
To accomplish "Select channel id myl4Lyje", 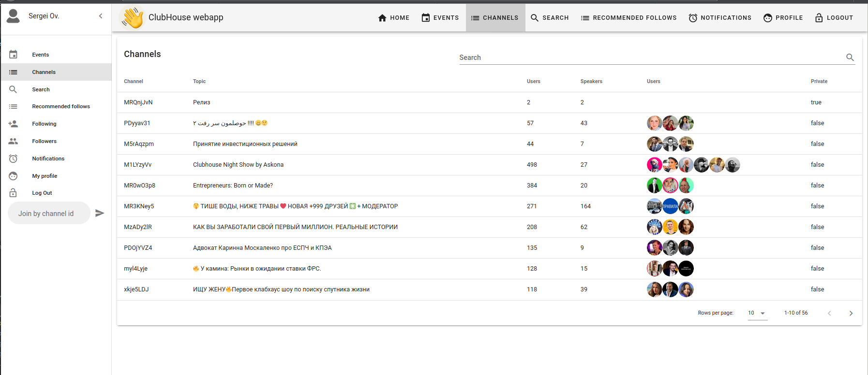I will 135,269.
